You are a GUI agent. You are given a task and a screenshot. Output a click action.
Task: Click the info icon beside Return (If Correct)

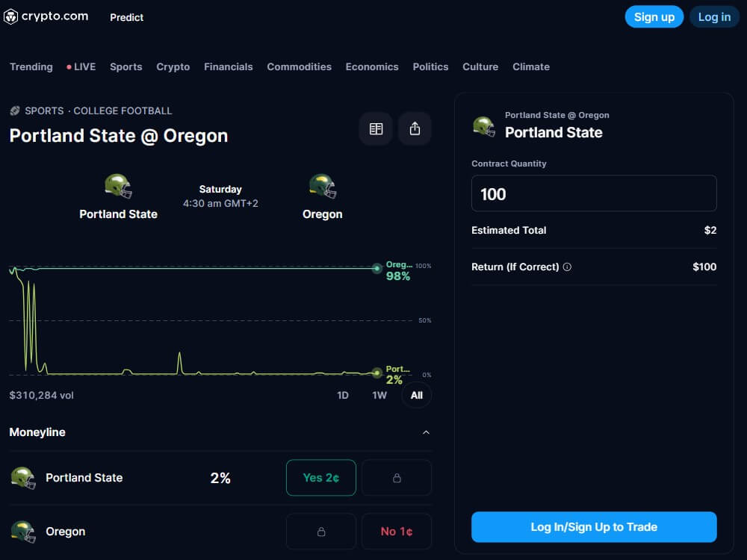[x=567, y=267]
